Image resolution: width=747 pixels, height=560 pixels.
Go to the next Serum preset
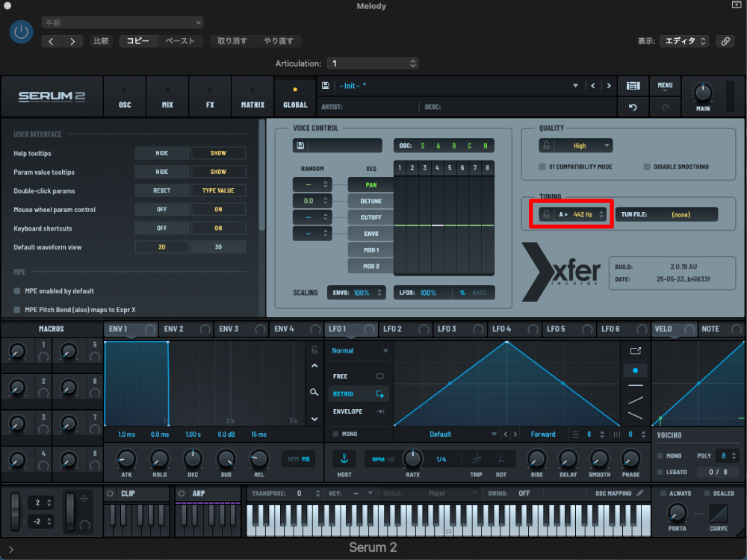(x=609, y=86)
